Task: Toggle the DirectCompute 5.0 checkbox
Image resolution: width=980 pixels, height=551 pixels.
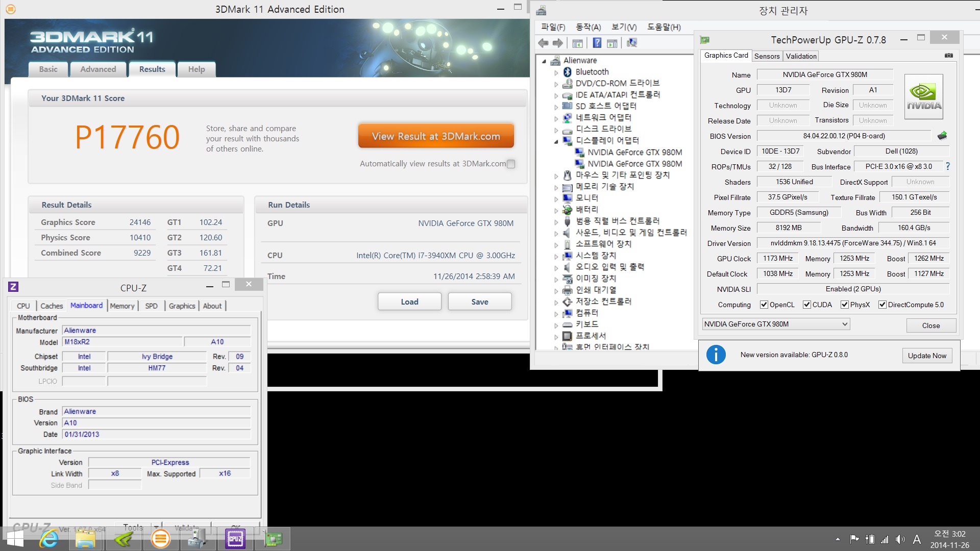Action: click(x=882, y=305)
